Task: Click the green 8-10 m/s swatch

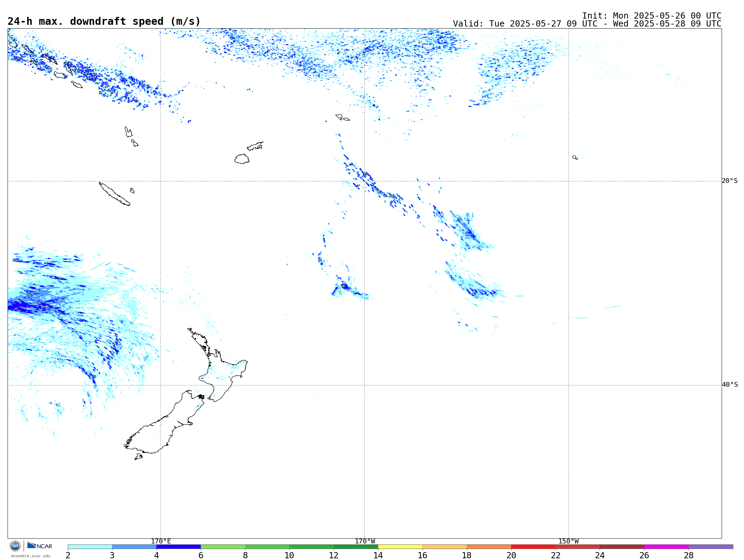Action: pos(267,547)
